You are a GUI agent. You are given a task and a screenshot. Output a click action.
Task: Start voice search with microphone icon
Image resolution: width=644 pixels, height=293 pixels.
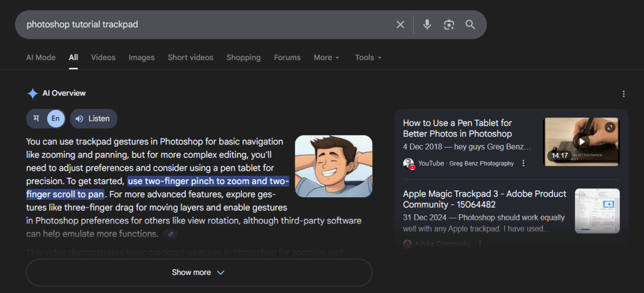pyautogui.click(x=427, y=25)
